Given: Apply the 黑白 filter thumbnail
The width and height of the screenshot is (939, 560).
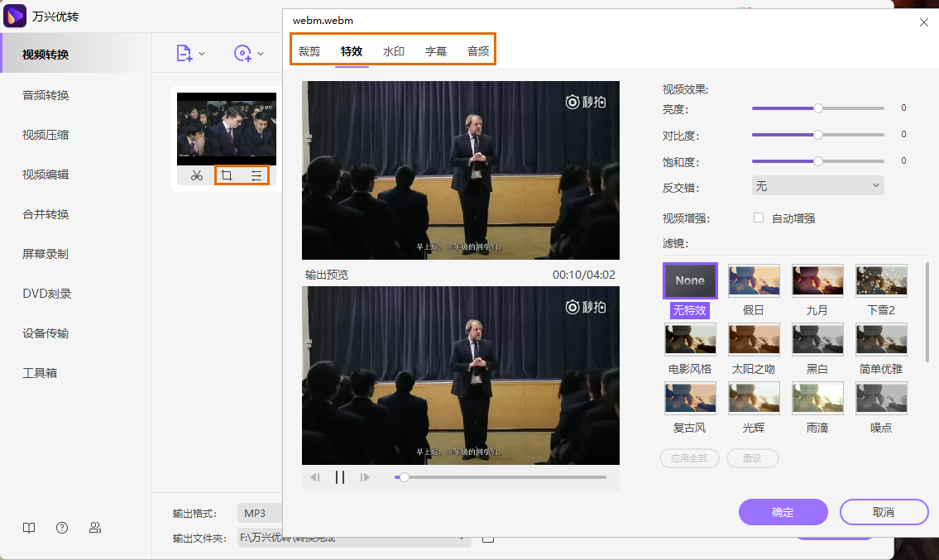Looking at the screenshot, I should point(817,339).
